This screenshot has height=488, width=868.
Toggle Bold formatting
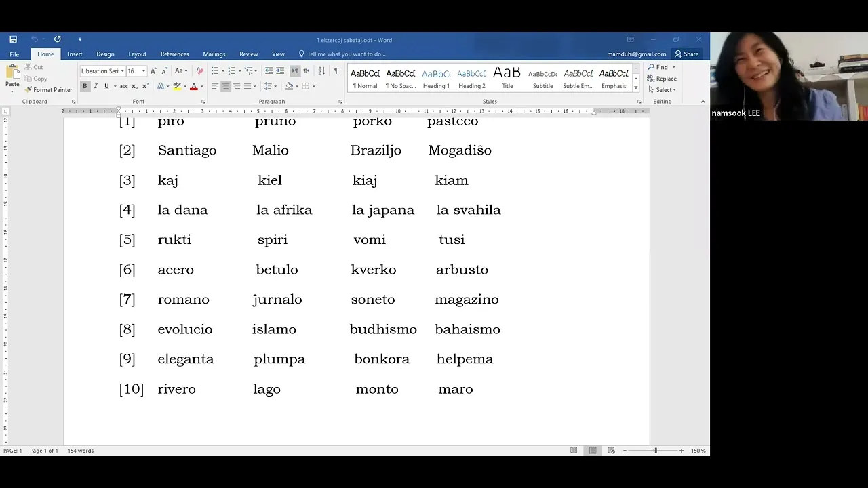85,86
